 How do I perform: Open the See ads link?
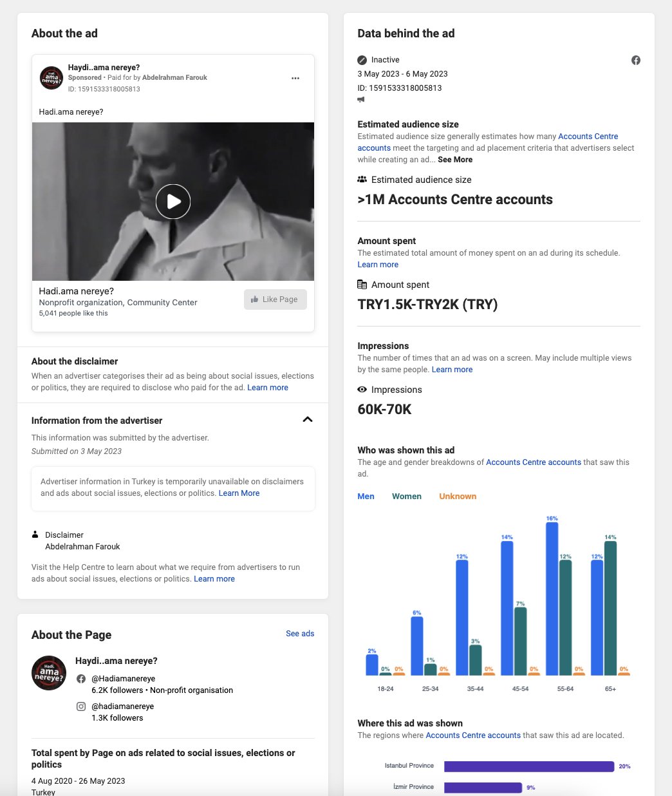pyautogui.click(x=300, y=634)
